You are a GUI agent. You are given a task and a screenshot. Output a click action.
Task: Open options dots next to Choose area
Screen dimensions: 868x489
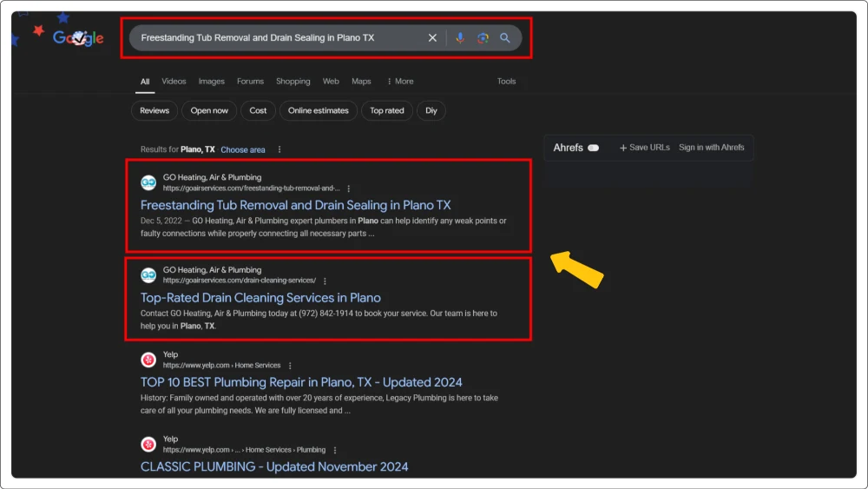click(x=279, y=149)
